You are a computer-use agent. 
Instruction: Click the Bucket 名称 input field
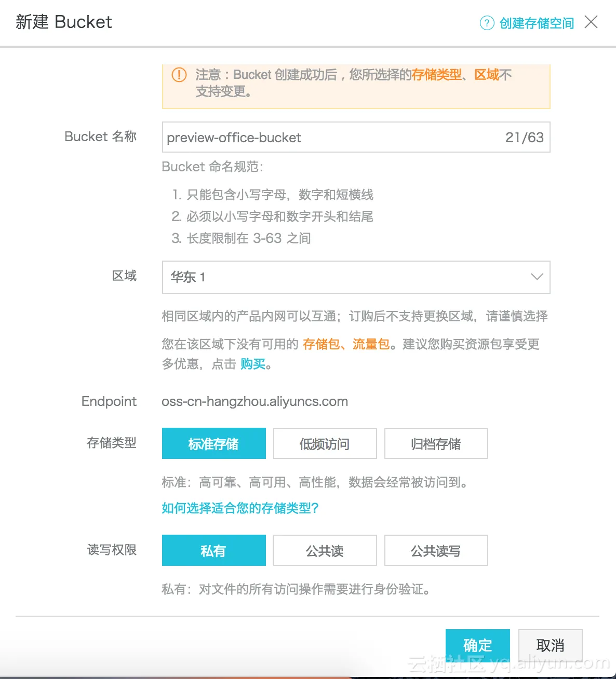(332, 138)
